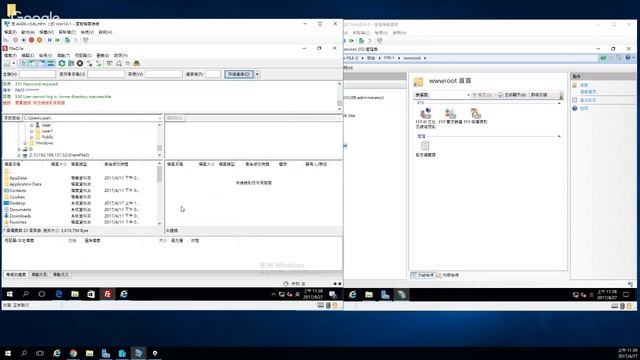Collapse the FTP section in IIS feature view

click(x=559, y=103)
